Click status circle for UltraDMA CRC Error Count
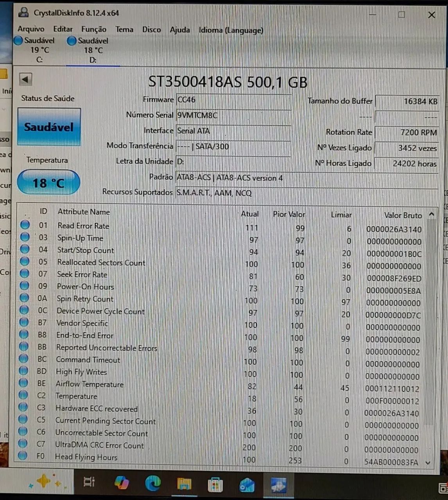The width and height of the screenshot is (448, 500). (23, 443)
